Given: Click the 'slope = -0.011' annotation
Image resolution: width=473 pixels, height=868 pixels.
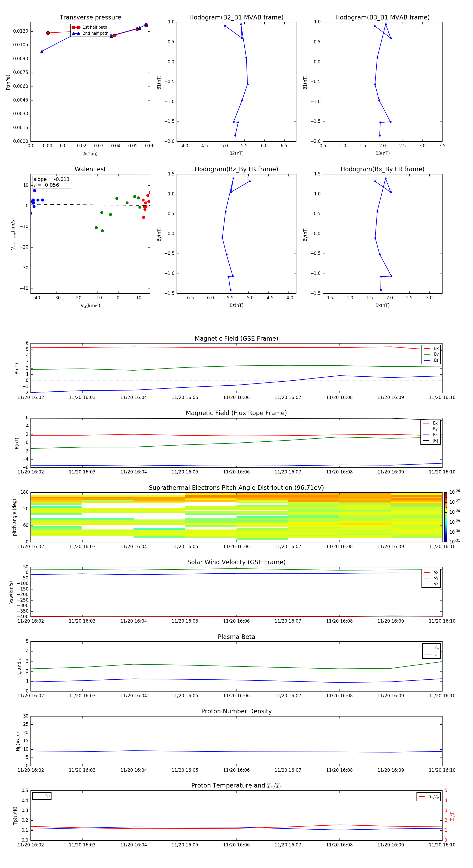Looking at the screenshot, I should 52,179.
